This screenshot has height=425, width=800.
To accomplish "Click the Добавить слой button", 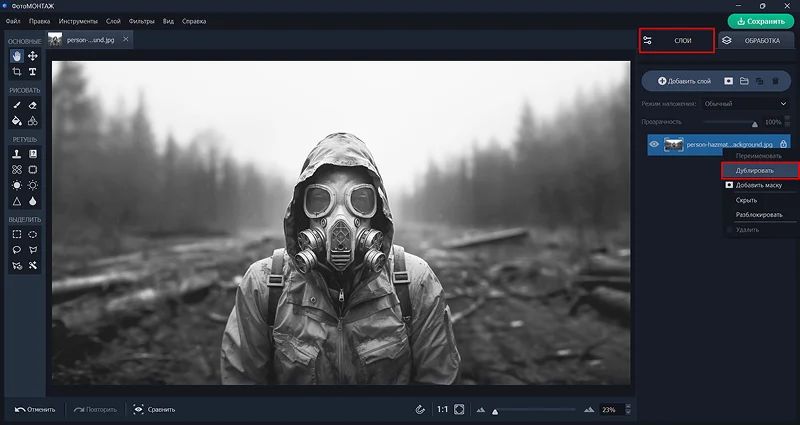I will point(684,81).
